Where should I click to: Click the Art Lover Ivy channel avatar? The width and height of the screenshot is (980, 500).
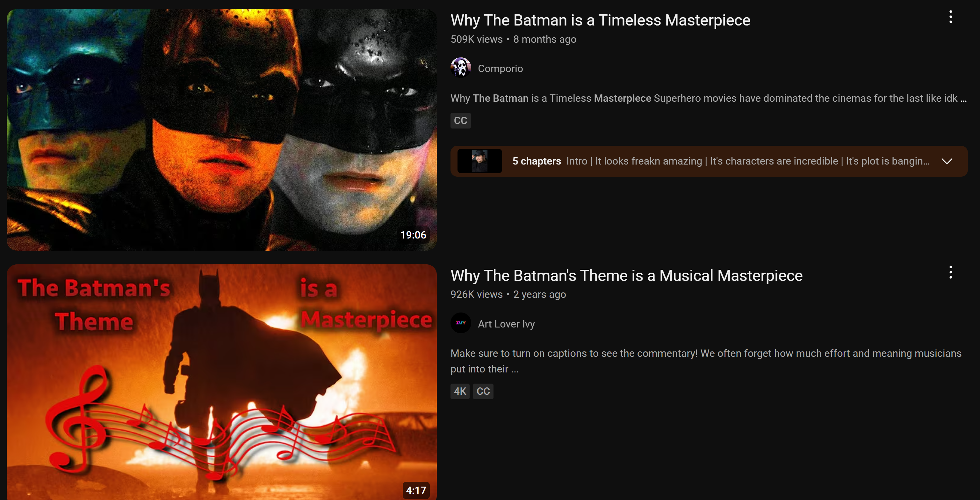pyautogui.click(x=461, y=323)
